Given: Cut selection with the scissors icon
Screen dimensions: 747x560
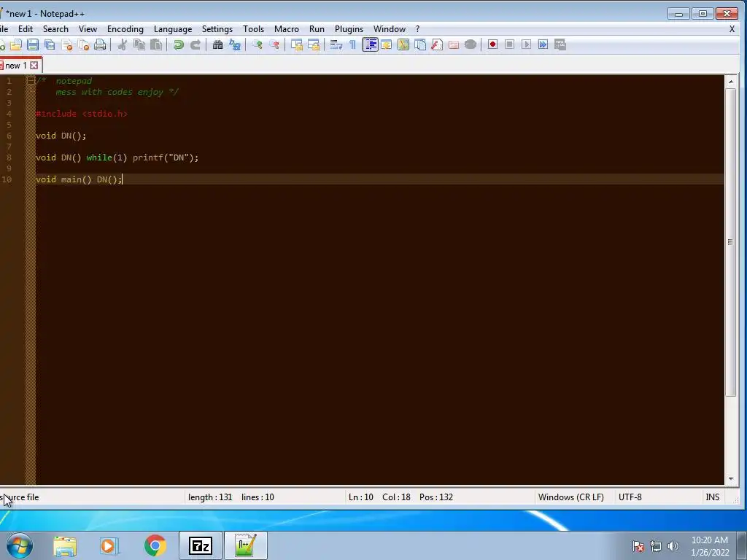Looking at the screenshot, I should coord(123,44).
